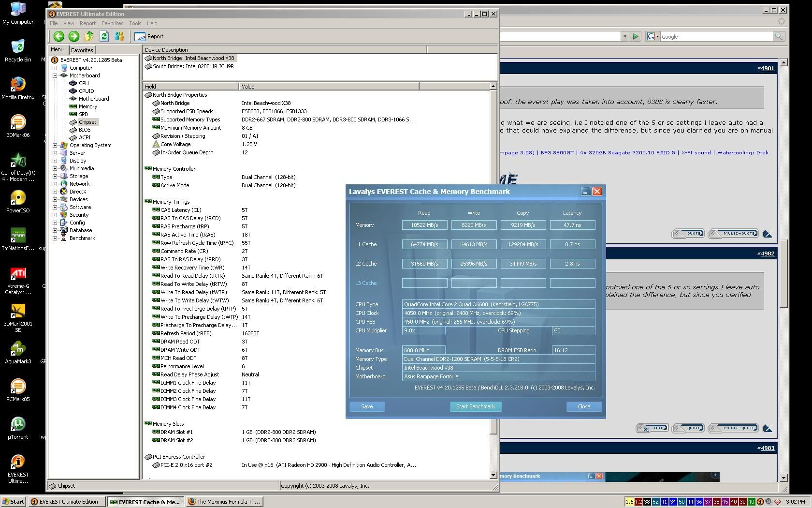The height and width of the screenshot is (508, 812).
Task: Open post #4982 link in browser
Action: 768,254
